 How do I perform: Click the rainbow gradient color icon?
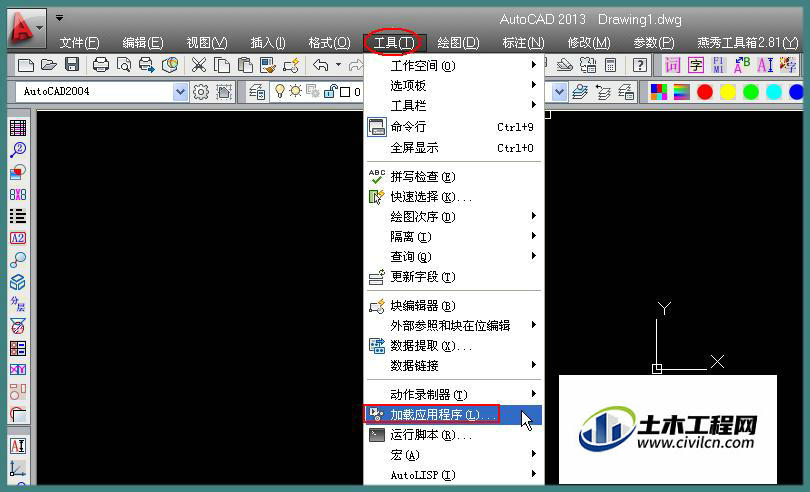click(x=681, y=93)
